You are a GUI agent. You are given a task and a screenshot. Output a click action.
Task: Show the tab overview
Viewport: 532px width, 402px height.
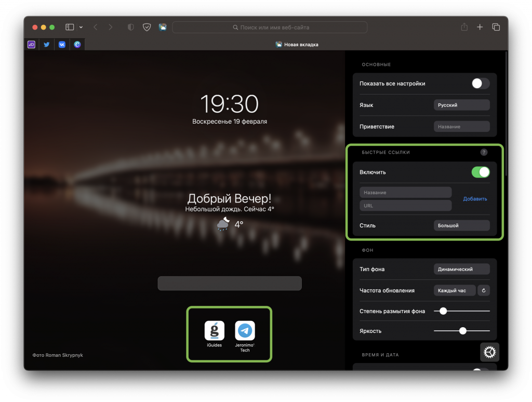tap(496, 27)
